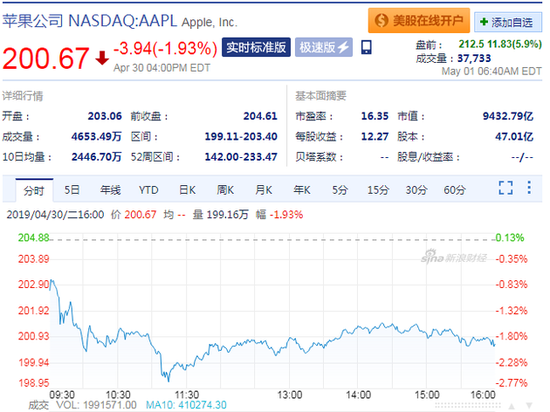550x412 pixels.
Task: Click the current price 200.67
Action: pyautogui.click(x=46, y=58)
